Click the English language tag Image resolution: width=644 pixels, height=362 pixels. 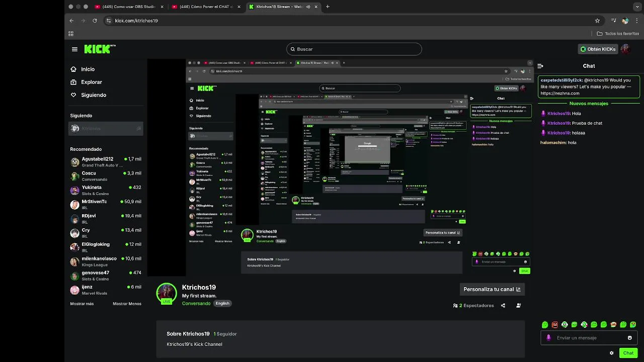[222, 303]
